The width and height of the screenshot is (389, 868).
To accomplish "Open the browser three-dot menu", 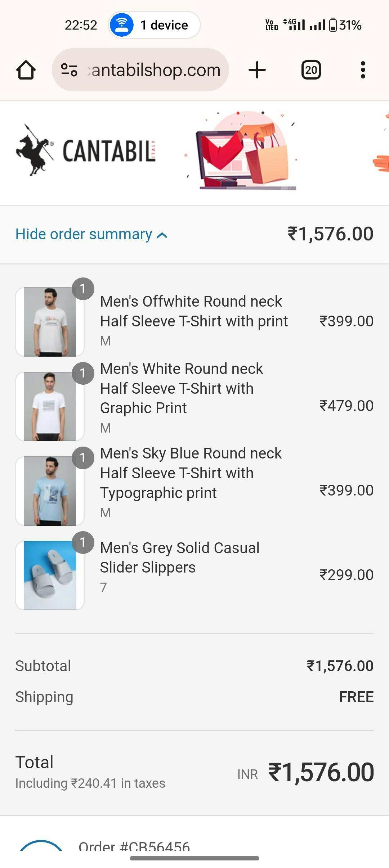I will (363, 70).
